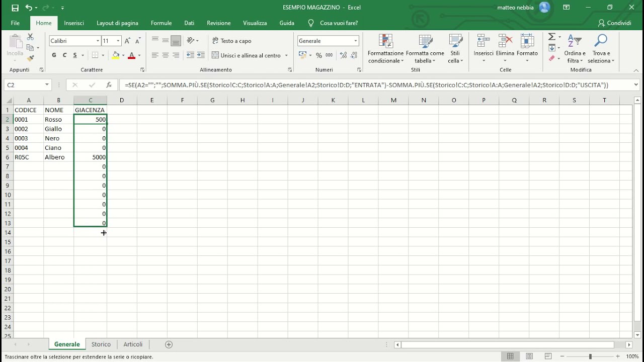The height and width of the screenshot is (362, 644).
Task: Decrease indent icon
Action: [190, 55]
